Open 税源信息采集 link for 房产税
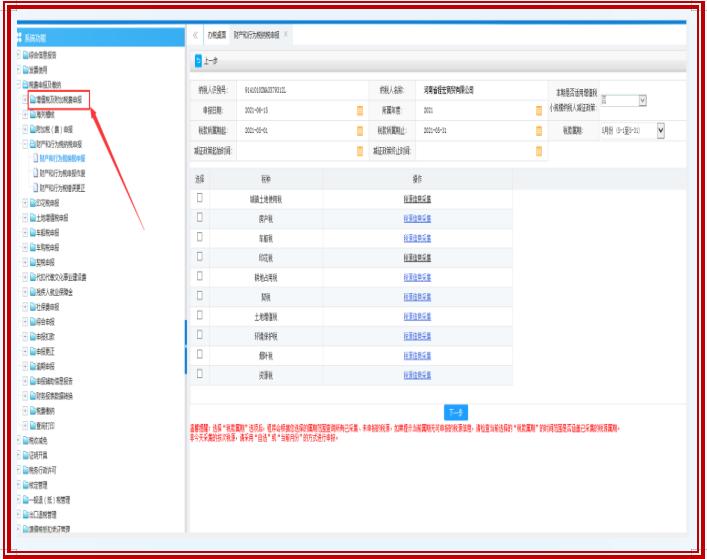Screen dimensions: 707x559 coord(417,219)
